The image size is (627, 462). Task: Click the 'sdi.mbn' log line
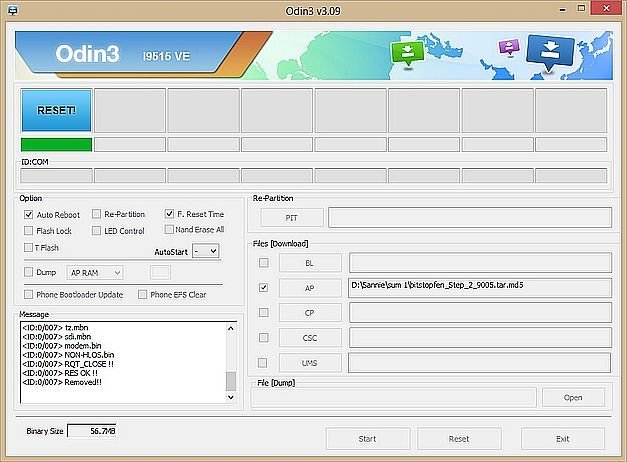[x=57, y=336]
